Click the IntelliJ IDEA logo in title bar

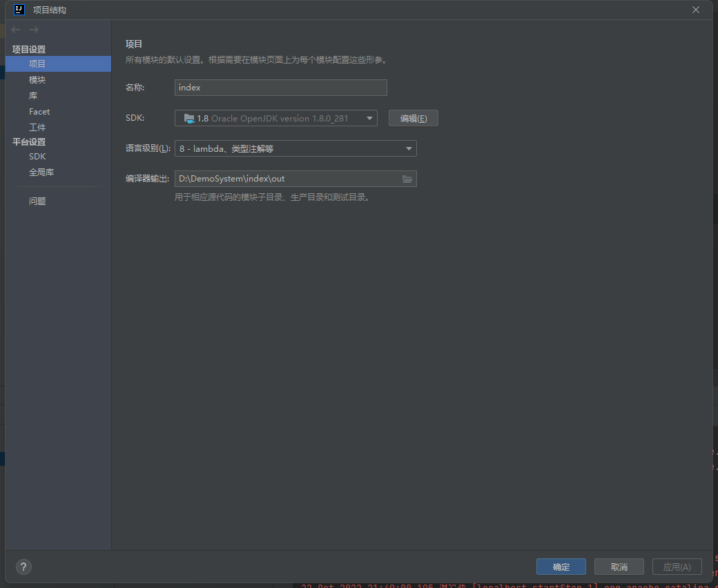(x=19, y=10)
